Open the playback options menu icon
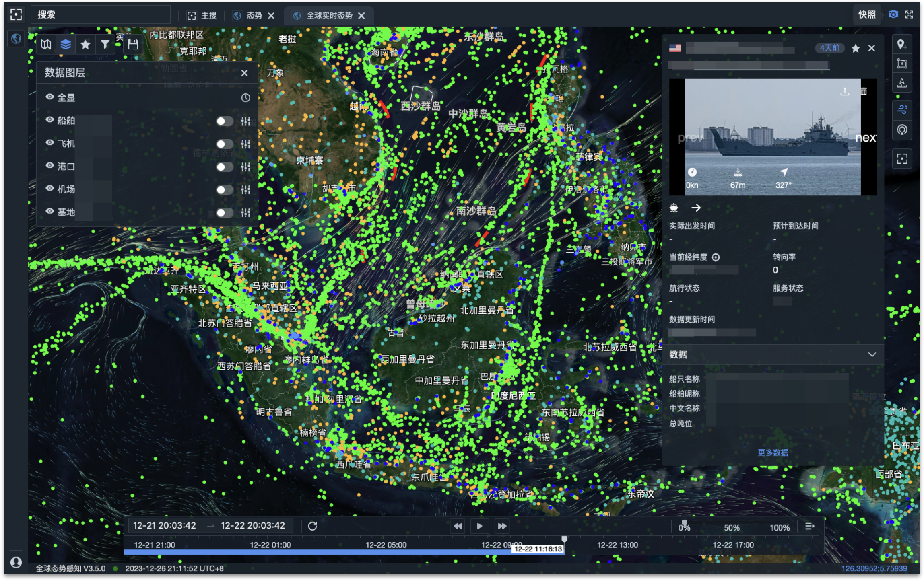Viewport: 924px width, 580px height. pyautogui.click(x=810, y=526)
